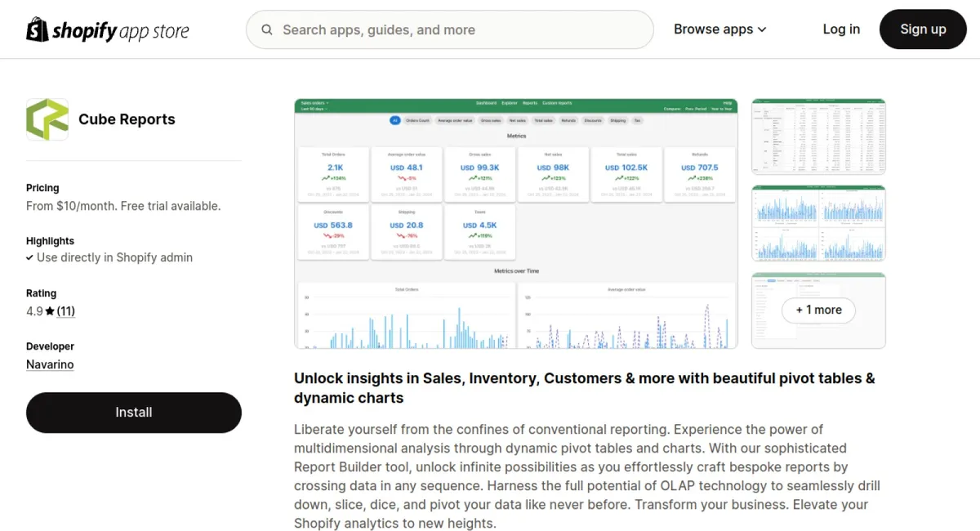The height and width of the screenshot is (531, 980).
Task: Click the rating star icon
Action: [x=50, y=311]
